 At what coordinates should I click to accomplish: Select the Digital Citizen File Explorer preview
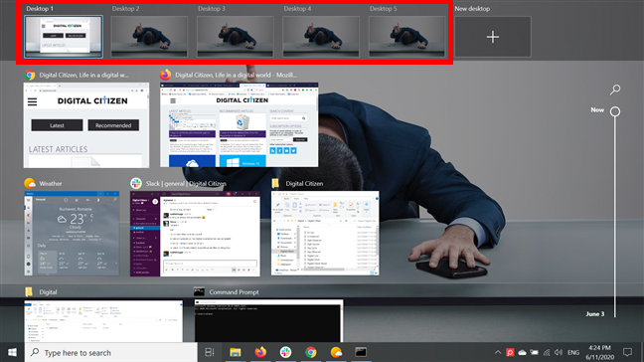(x=325, y=234)
